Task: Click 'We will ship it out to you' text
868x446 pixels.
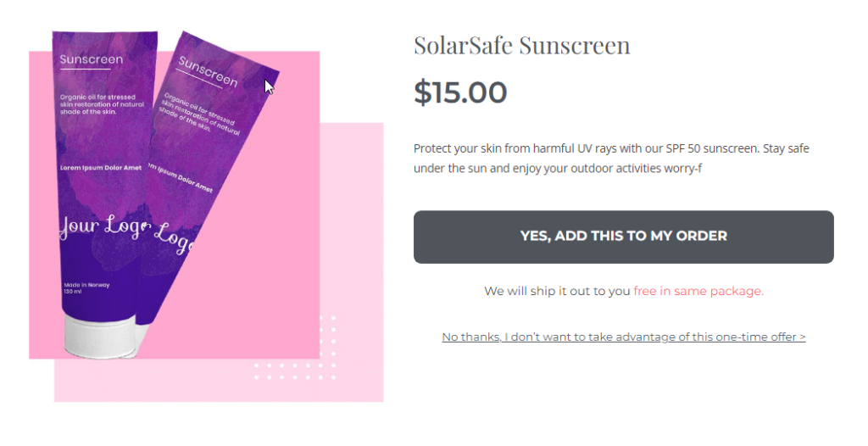Action: pos(557,291)
